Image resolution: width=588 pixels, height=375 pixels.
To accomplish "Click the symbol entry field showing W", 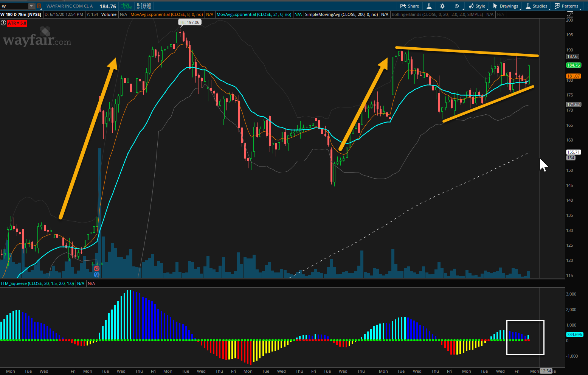I will [14, 6].
